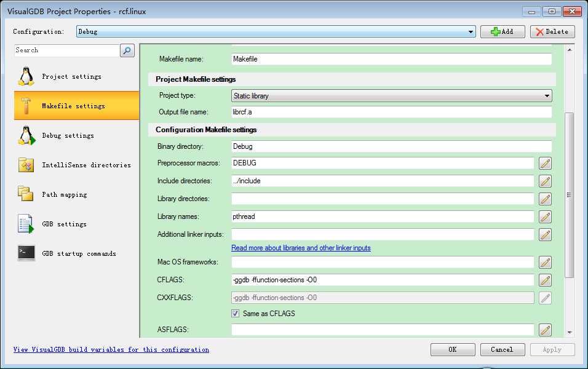Open GDB startup commands page label
The image size is (588, 369).
pyautogui.click(x=79, y=253)
